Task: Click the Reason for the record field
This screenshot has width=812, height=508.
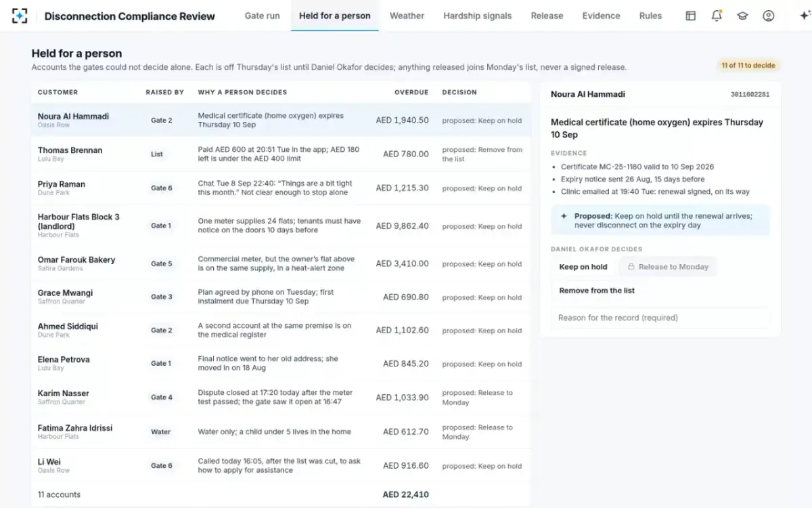Action: (x=660, y=318)
